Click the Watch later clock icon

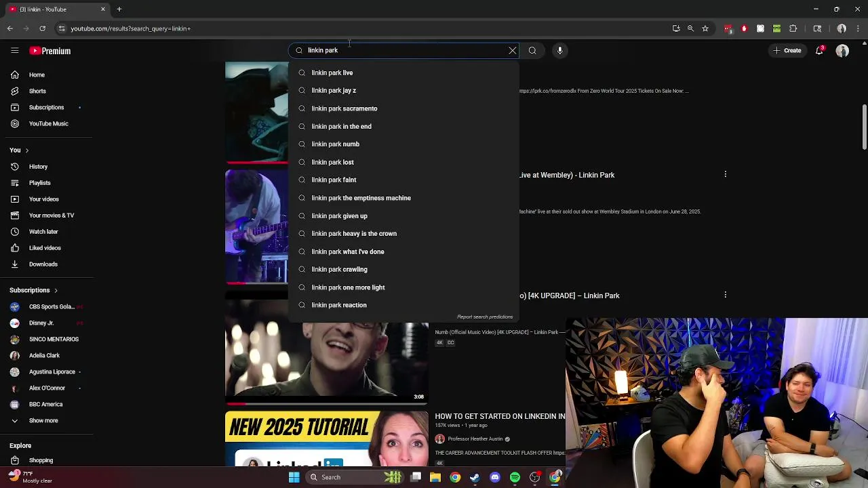point(15,232)
